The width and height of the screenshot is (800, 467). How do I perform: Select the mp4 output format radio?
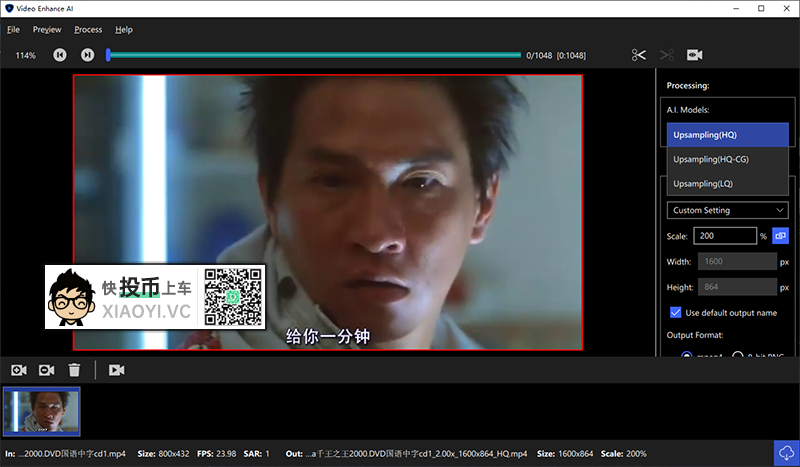pyautogui.click(x=687, y=355)
